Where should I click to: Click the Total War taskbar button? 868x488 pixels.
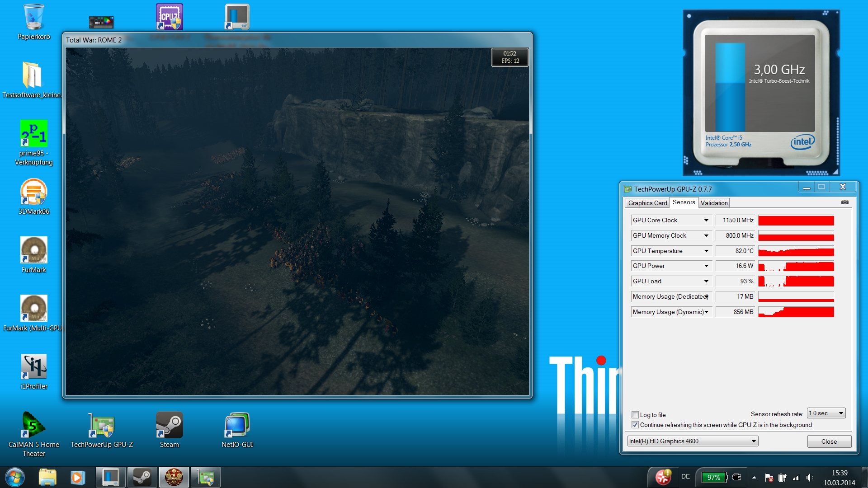tap(174, 477)
